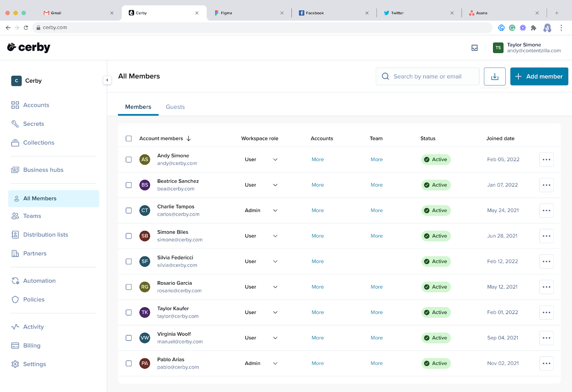The width and height of the screenshot is (572, 392).
Task: Open Virginia Woolf's workspace role dropdown
Action: pos(261,338)
